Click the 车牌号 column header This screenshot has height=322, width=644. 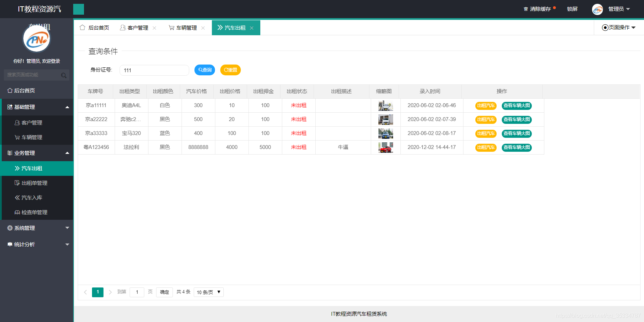click(95, 91)
